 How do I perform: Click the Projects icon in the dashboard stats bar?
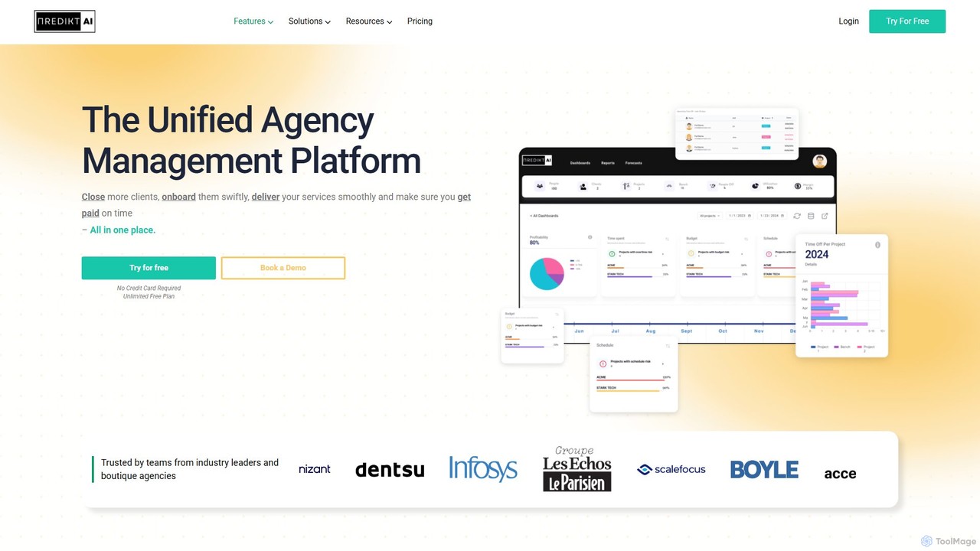click(626, 185)
